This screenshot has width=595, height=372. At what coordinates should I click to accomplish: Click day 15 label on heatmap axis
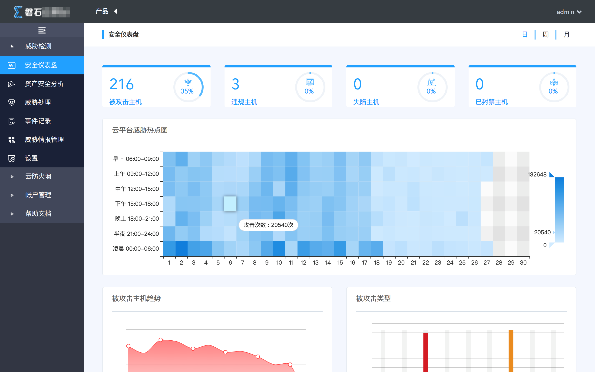[x=340, y=263]
